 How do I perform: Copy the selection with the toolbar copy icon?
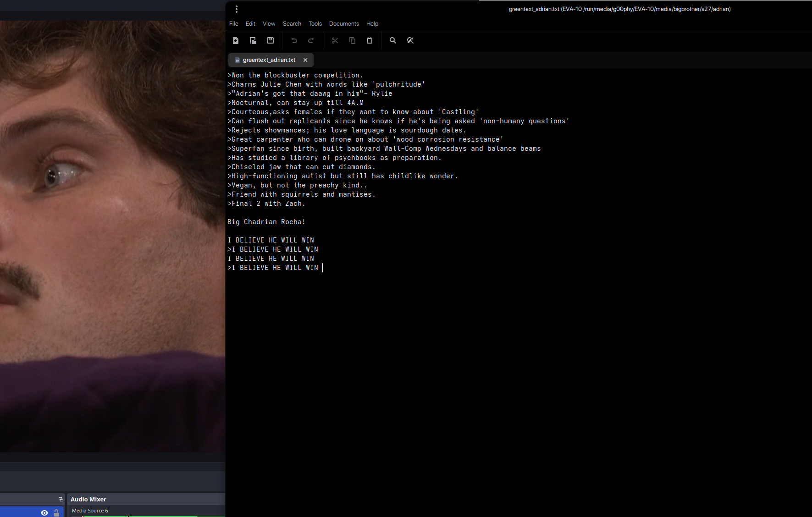point(352,40)
